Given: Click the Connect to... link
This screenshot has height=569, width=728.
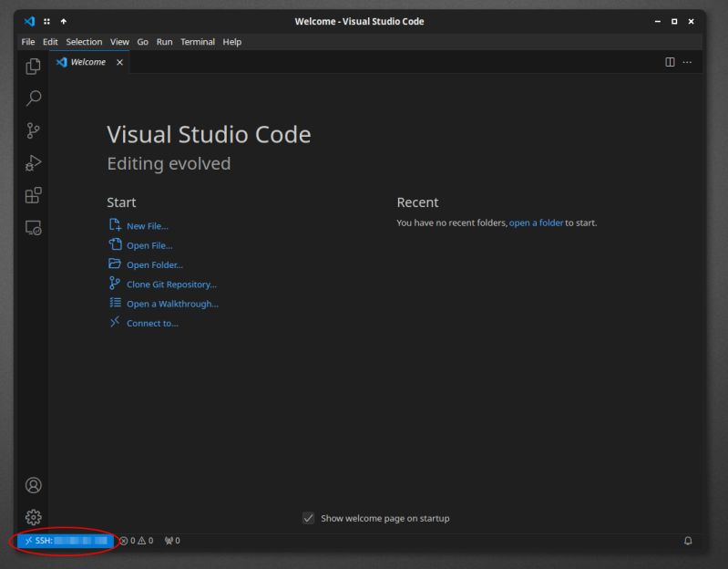Looking at the screenshot, I should tap(152, 324).
